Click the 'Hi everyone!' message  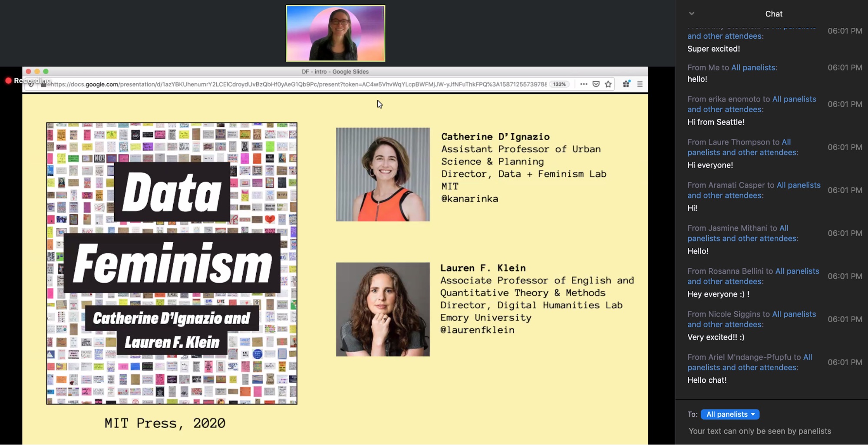click(710, 165)
